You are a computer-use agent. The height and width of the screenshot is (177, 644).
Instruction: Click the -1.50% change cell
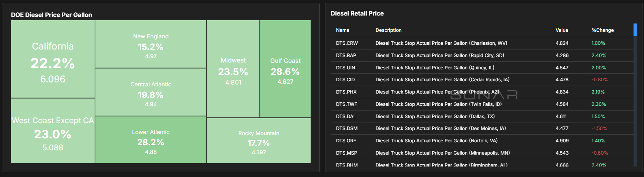coord(599,128)
